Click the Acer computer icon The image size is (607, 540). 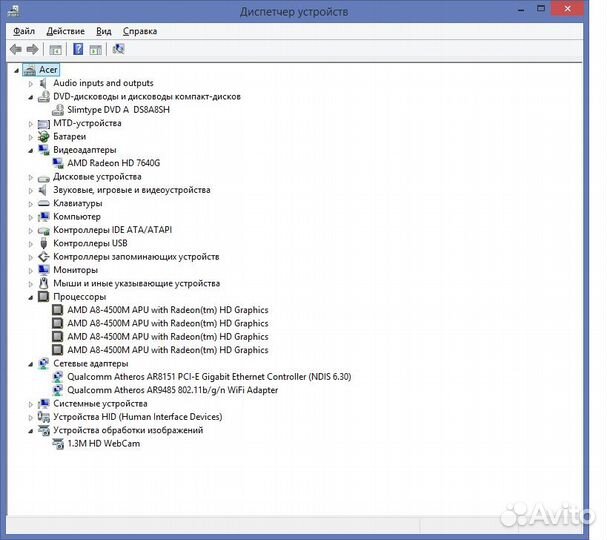30,70
